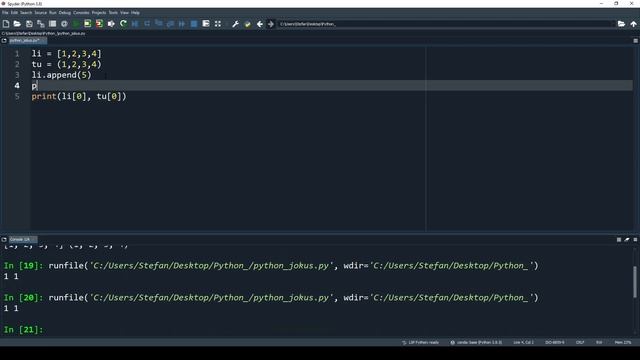This screenshot has width=640, height=360.
Task: Click LSP Python status indicator
Action: (420, 342)
